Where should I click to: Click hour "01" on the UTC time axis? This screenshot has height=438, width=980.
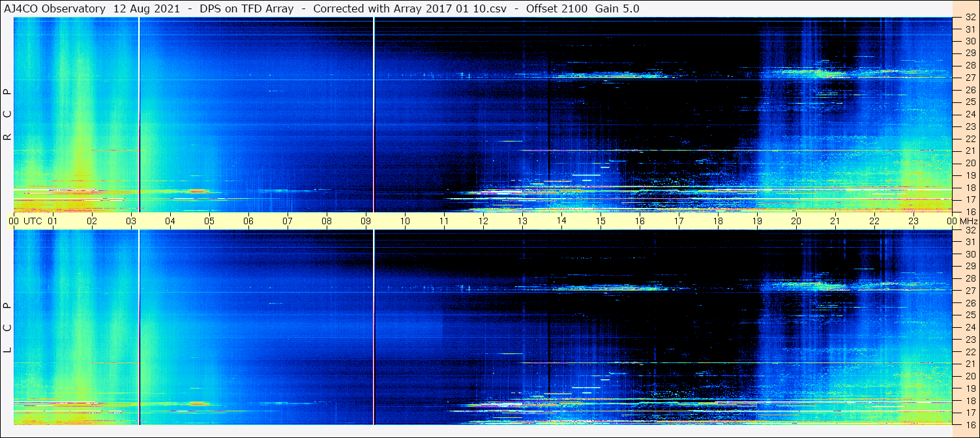tap(53, 221)
